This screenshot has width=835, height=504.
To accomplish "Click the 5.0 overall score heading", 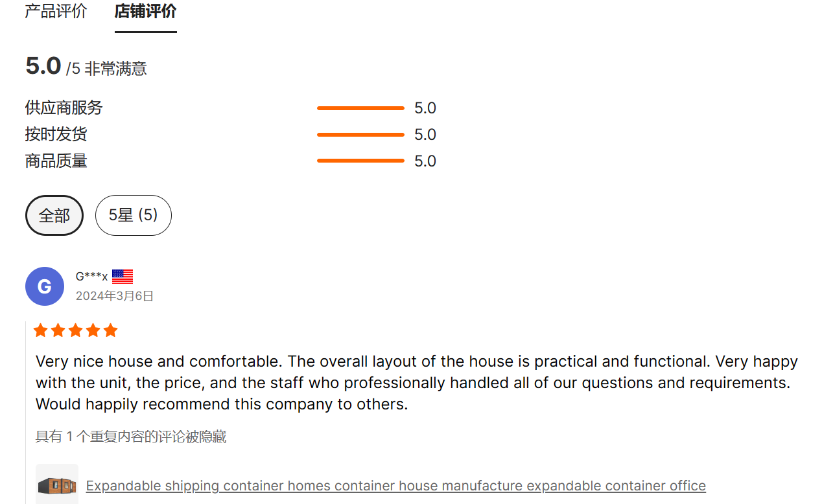I will (43, 66).
